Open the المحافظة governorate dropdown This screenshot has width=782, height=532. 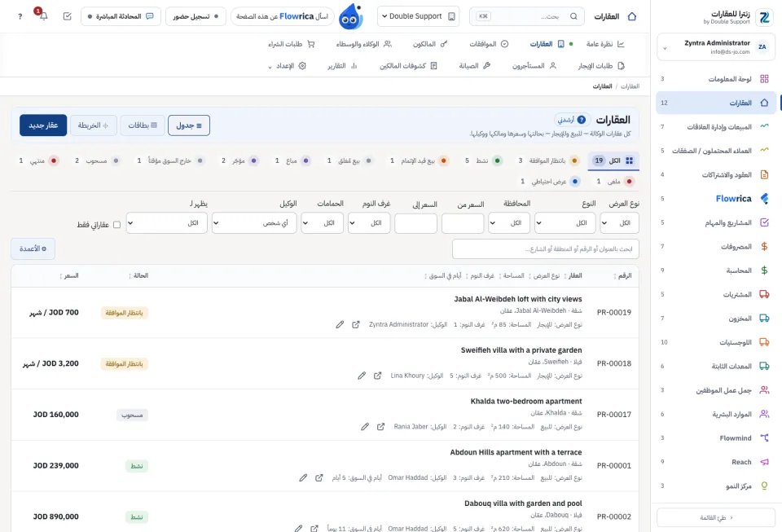[509, 223]
